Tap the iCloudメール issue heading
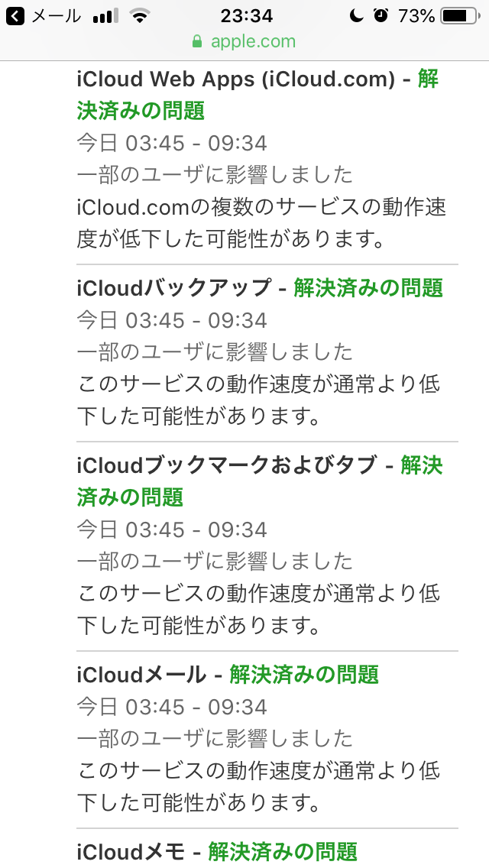This screenshot has width=489, height=868. [x=142, y=675]
